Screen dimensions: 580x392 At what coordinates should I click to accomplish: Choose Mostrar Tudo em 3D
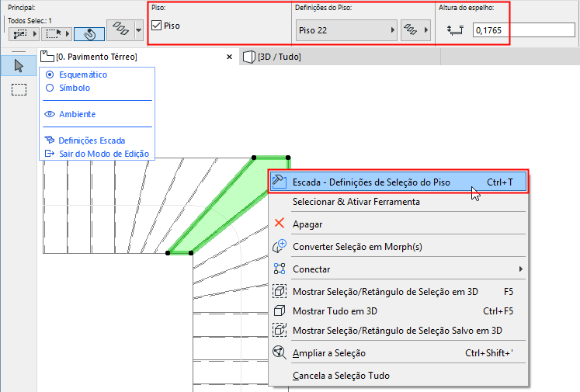[398, 311]
